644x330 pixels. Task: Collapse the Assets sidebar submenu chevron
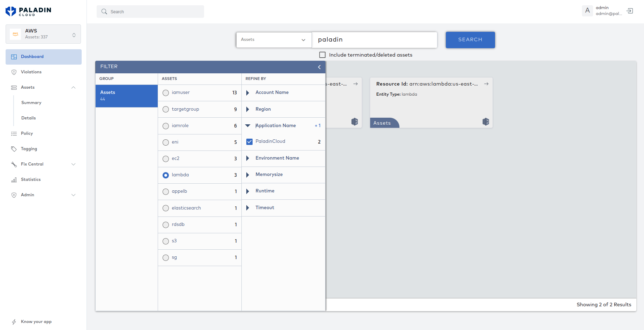tap(73, 87)
